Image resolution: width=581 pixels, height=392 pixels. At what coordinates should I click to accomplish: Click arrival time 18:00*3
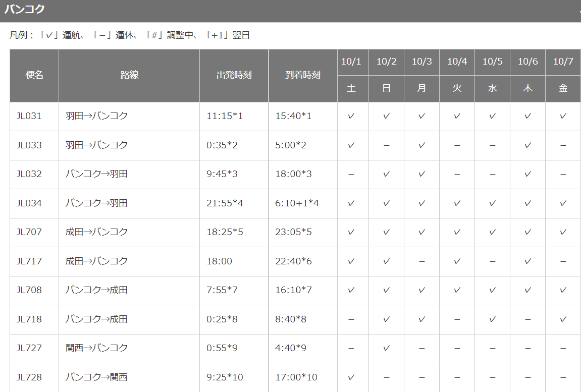tap(293, 174)
